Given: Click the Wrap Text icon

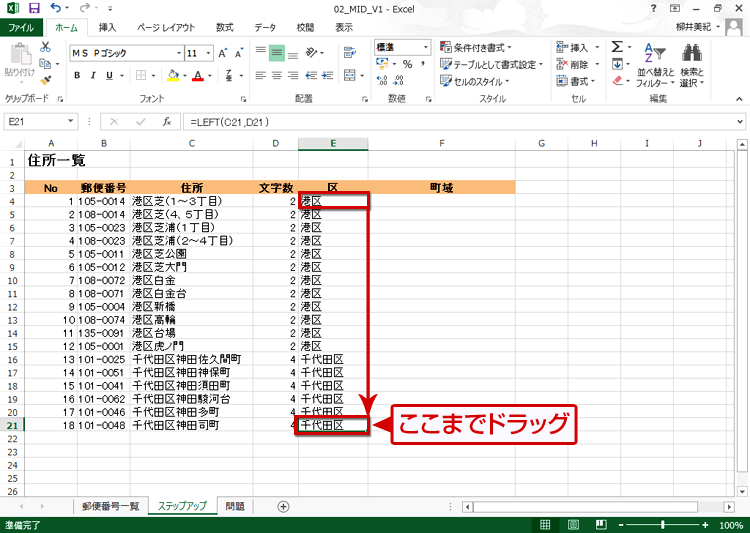Looking at the screenshot, I should pyautogui.click(x=350, y=52).
